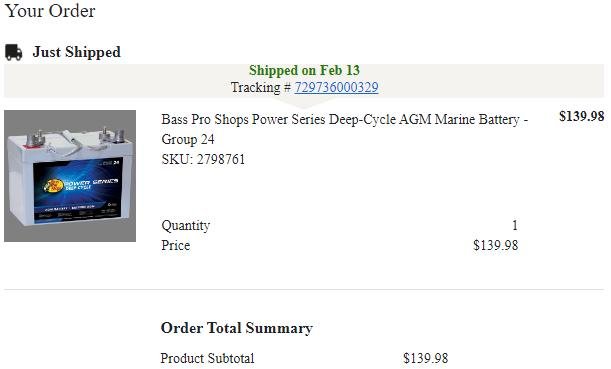Click the Quantity label
The image size is (611, 369).
pyautogui.click(x=186, y=226)
